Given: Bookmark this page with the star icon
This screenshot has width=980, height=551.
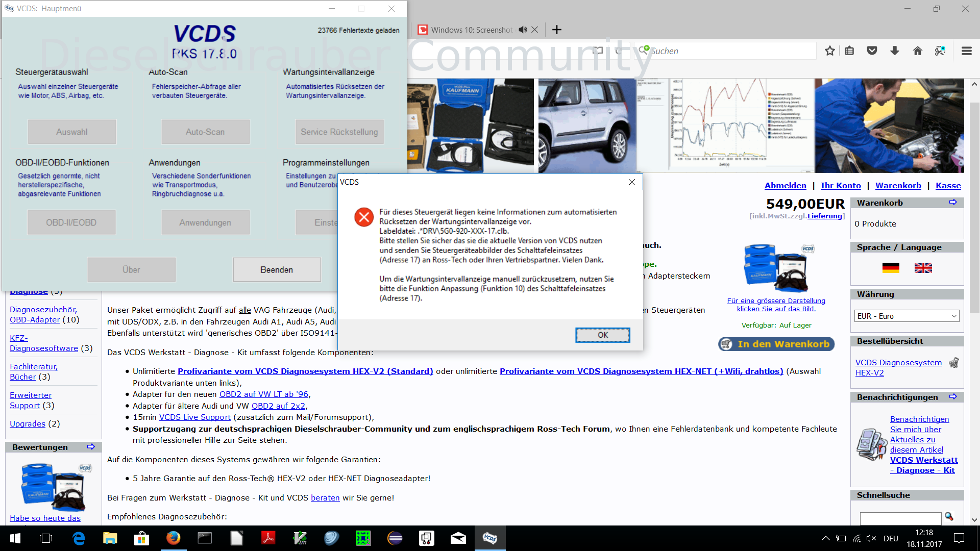Looking at the screenshot, I should 830,51.
